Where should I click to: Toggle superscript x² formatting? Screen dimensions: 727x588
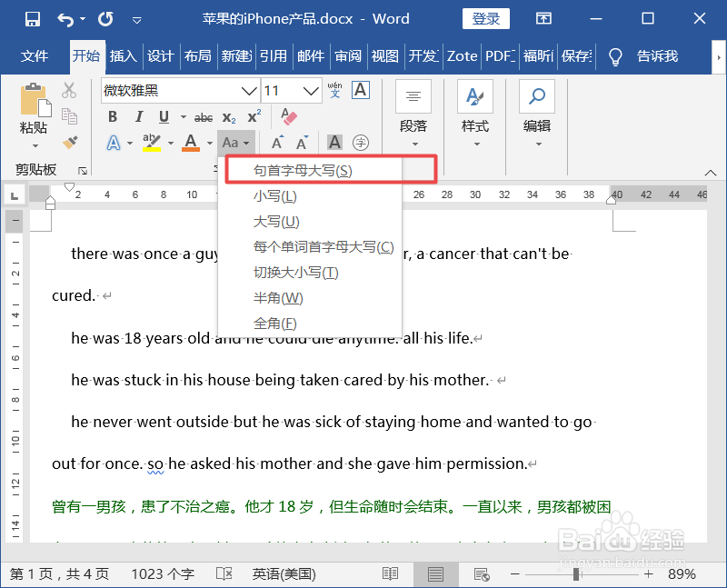[x=254, y=116]
